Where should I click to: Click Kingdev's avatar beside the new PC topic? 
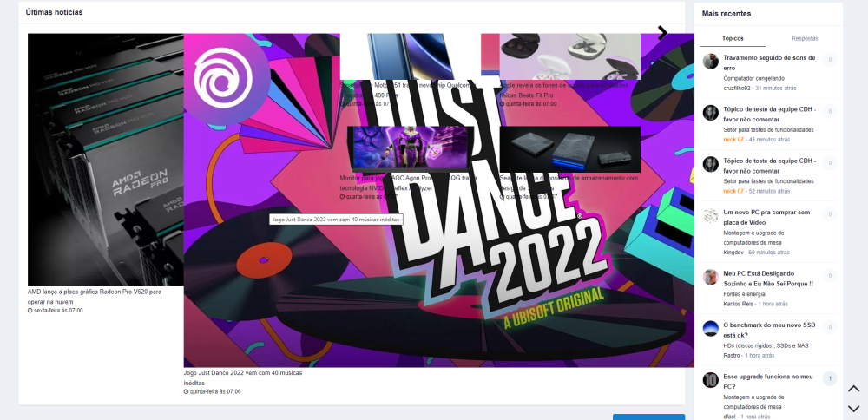pos(710,215)
